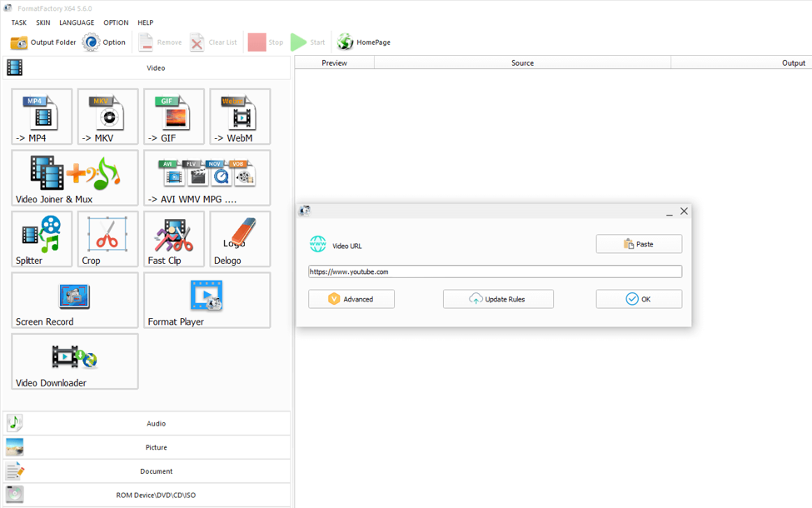Screen dimensions: 812x508
Task: Click the Stop toolbar button
Action: point(266,42)
